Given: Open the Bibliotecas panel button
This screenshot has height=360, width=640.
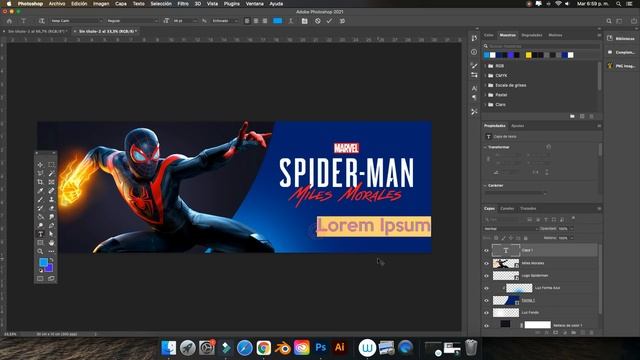Looking at the screenshot, I should [621, 38].
